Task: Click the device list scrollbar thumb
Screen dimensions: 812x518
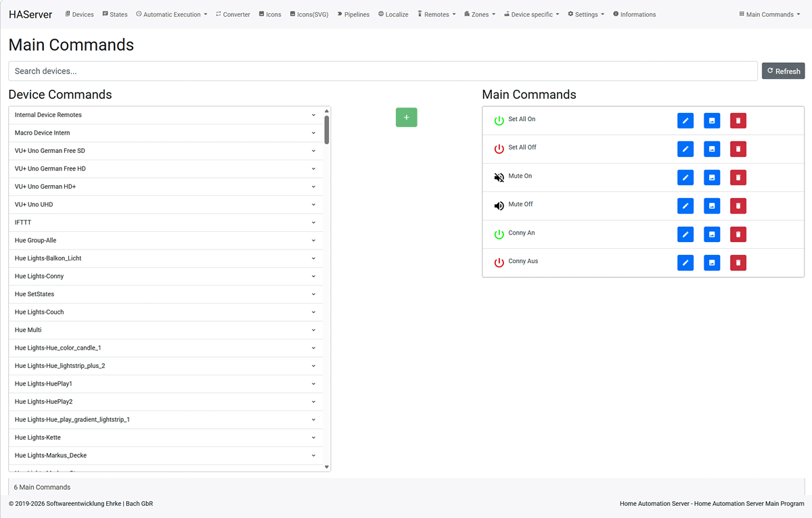Action: pos(327,130)
